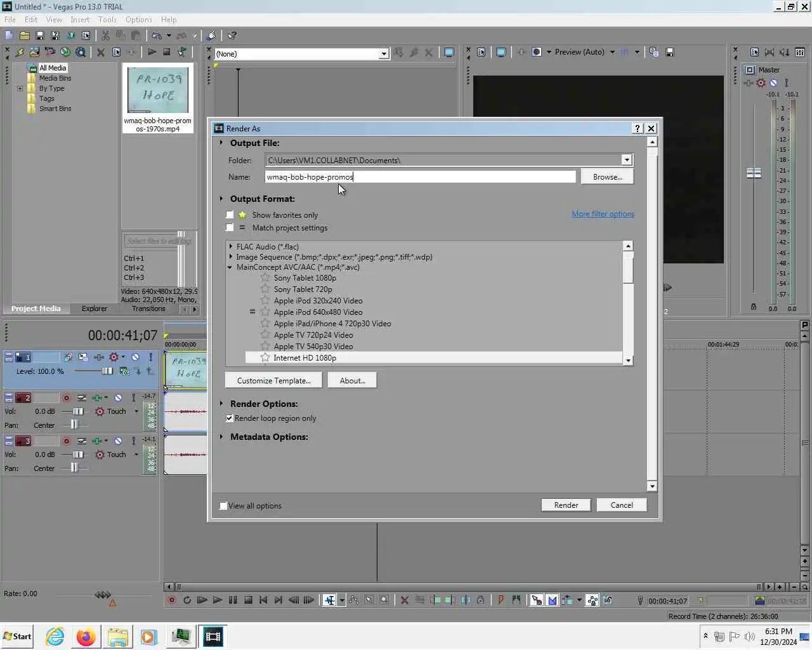This screenshot has height=650, width=812.
Task: Start media preview in Project Media toolbar
Action: click(x=152, y=52)
